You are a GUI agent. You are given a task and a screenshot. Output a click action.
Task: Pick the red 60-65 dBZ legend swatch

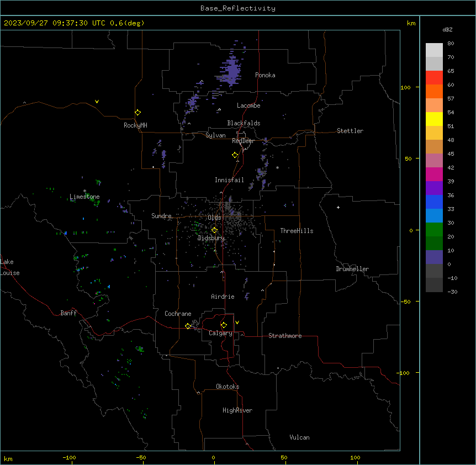click(434, 78)
